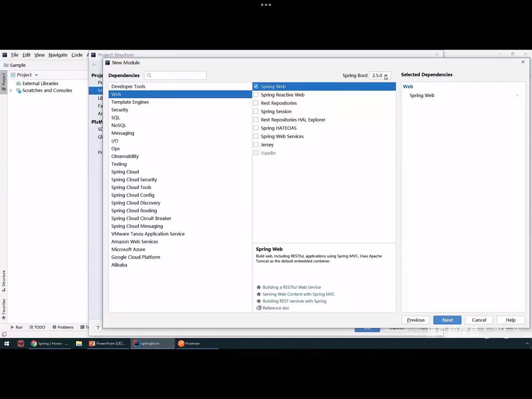Enable the Spring Reactive Web checkbox
532x399 pixels.
(x=256, y=95)
